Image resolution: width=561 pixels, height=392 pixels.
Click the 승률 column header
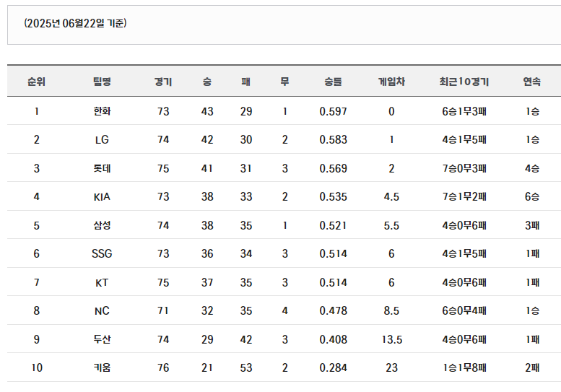(333, 82)
